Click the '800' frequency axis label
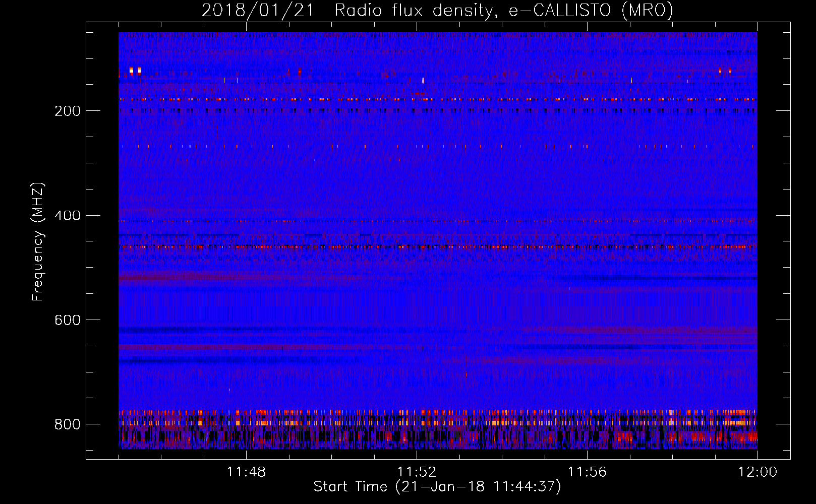Image resolution: width=816 pixels, height=504 pixels. click(68, 424)
